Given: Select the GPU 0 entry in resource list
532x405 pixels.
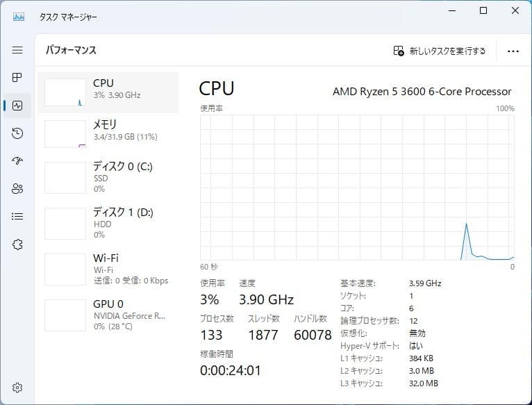Looking at the screenshot, I should pos(108,315).
